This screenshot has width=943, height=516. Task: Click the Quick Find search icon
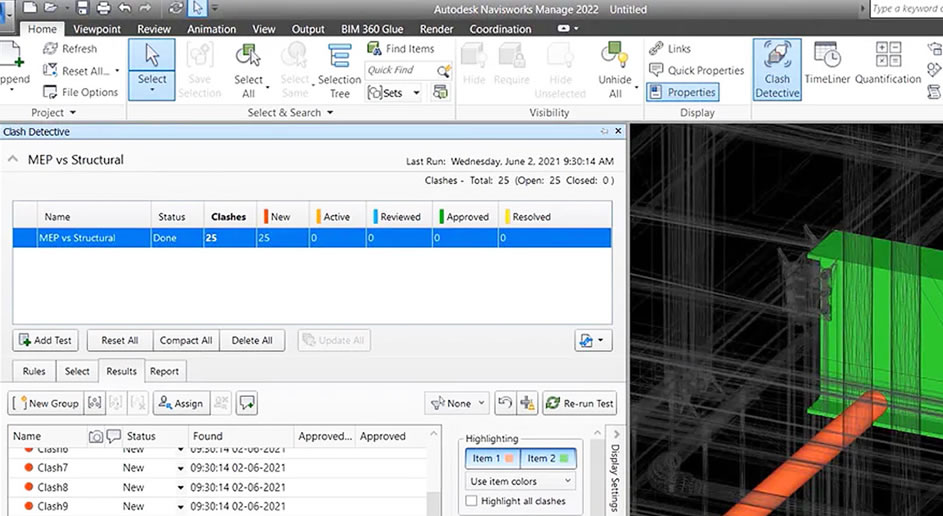443,71
